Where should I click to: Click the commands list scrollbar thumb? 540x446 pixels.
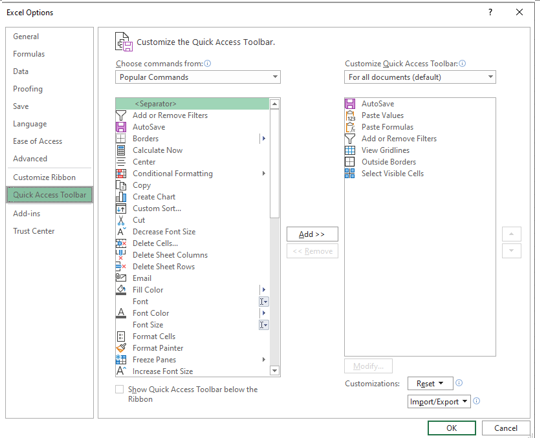pos(274,164)
